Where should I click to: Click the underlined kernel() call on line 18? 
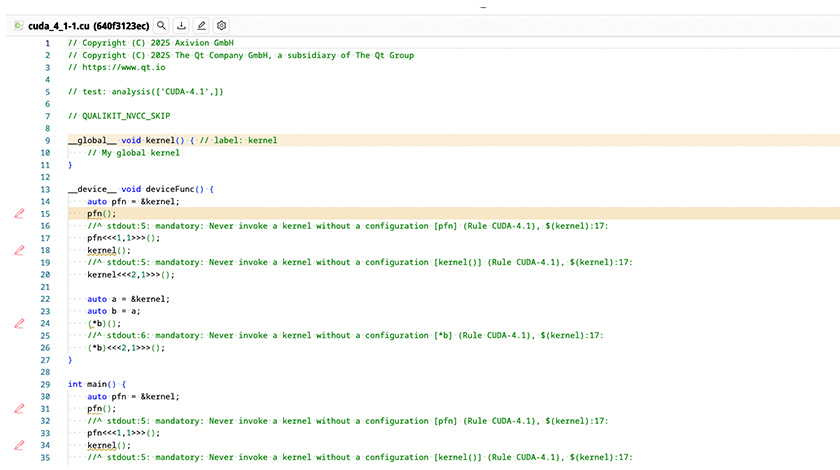[x=102, y=250]
